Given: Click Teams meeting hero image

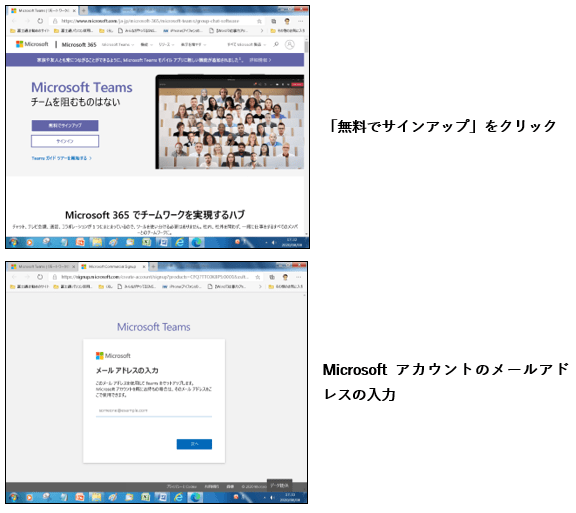Looking at the screenshot, I should click(230, 122).
